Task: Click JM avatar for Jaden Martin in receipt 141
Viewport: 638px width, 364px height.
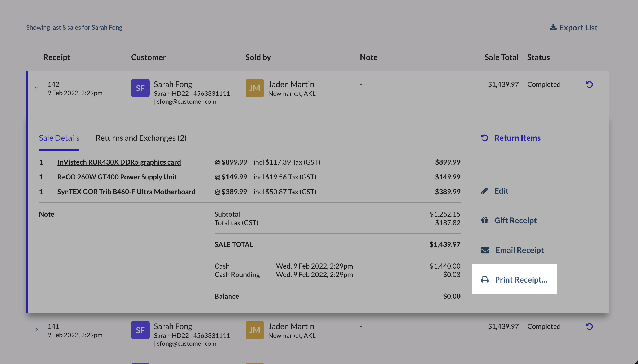Action: [255, 330]
